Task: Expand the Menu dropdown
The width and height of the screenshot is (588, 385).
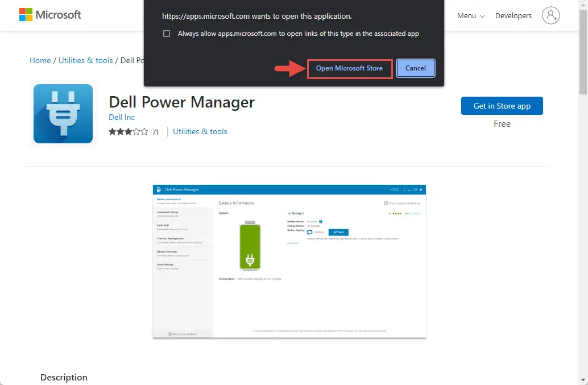Action: click(471, 16)
